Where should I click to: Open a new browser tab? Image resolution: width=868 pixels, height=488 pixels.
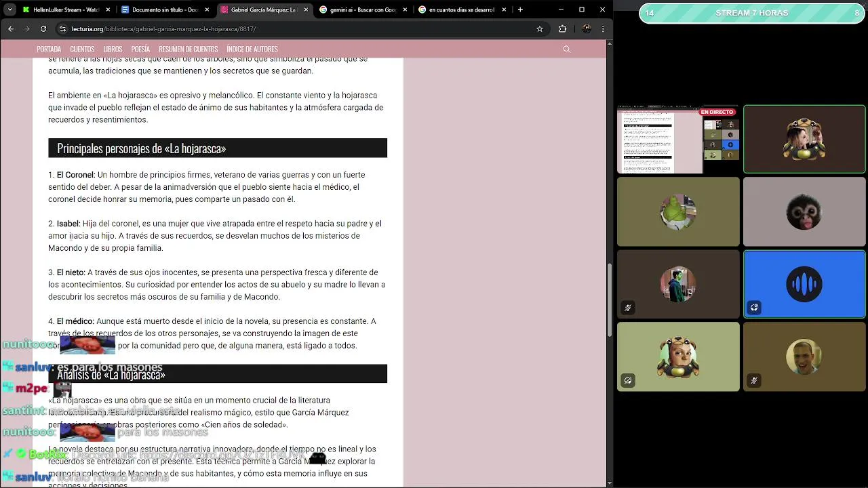520,9
